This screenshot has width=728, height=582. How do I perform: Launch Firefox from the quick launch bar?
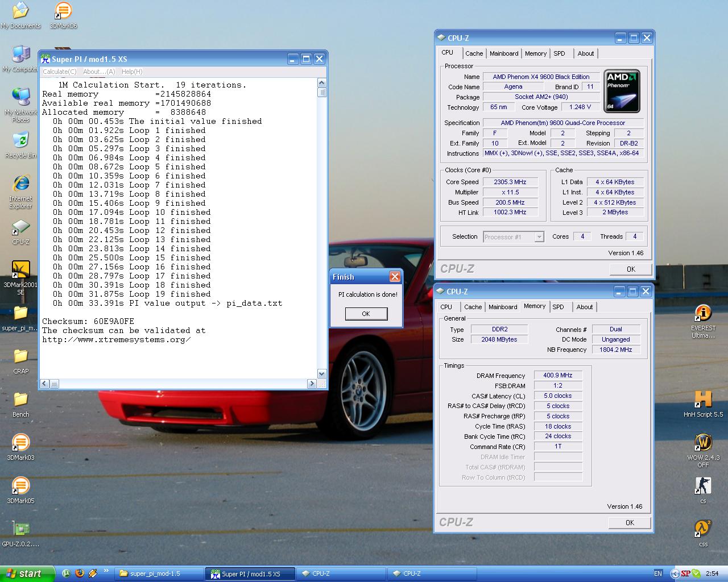tap(79, 573)
